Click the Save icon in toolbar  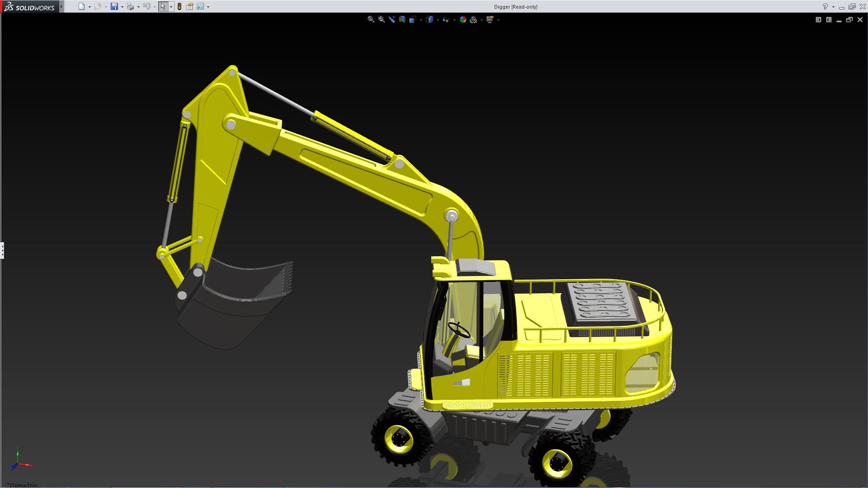[114, 6]
